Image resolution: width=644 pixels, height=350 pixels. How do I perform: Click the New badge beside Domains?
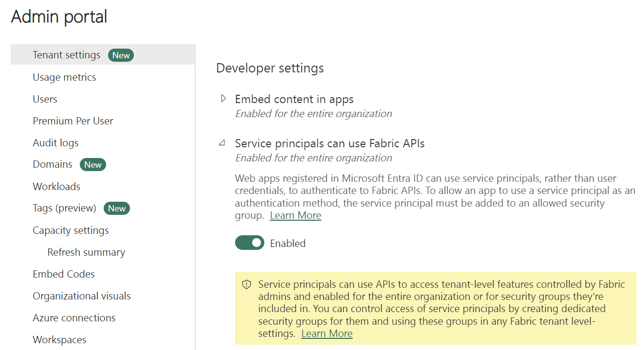pyautogui.click(x=92, y=164)
